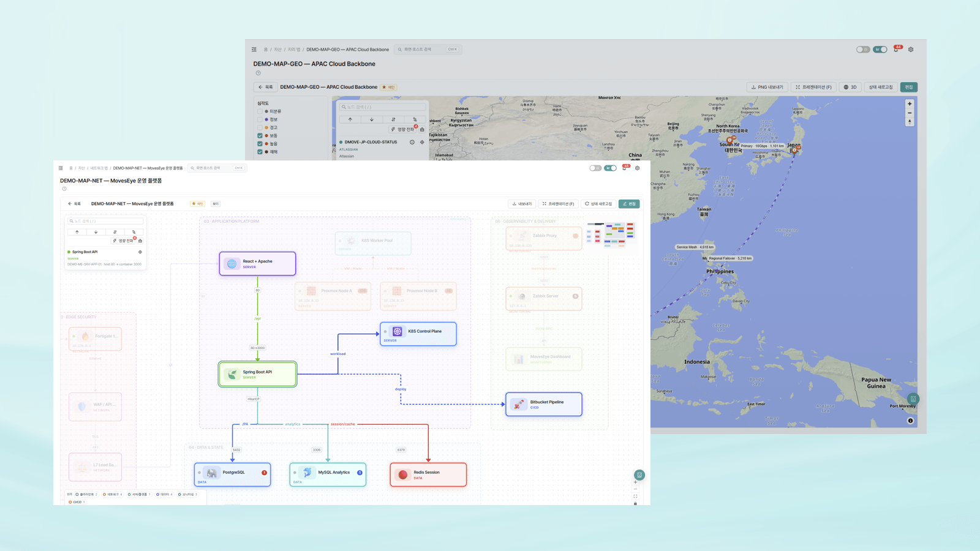Viewport: 980px width, 551px height.
Task: Click MySQL Analytics dolphin icon
Action: 307,472
